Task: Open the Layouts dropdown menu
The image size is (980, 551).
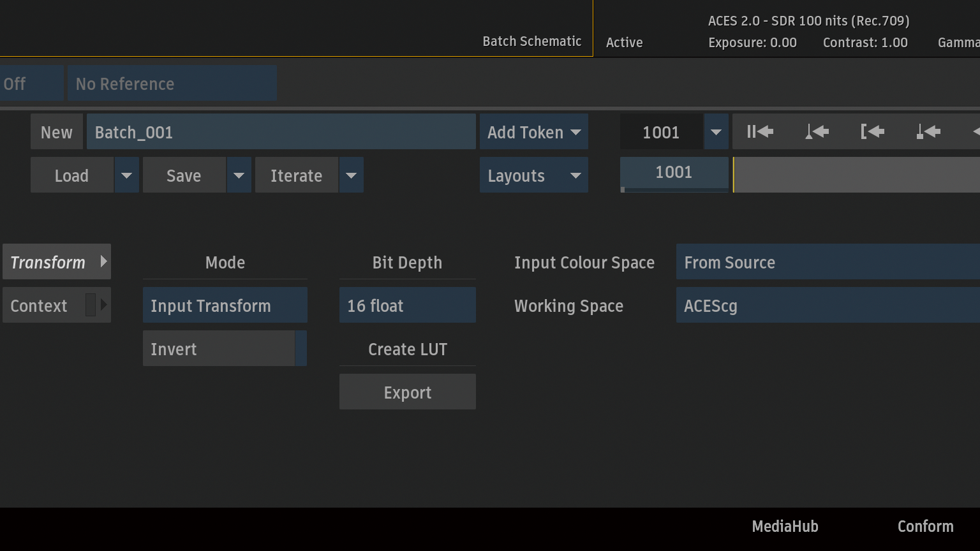Action: (x=533, y=175)
